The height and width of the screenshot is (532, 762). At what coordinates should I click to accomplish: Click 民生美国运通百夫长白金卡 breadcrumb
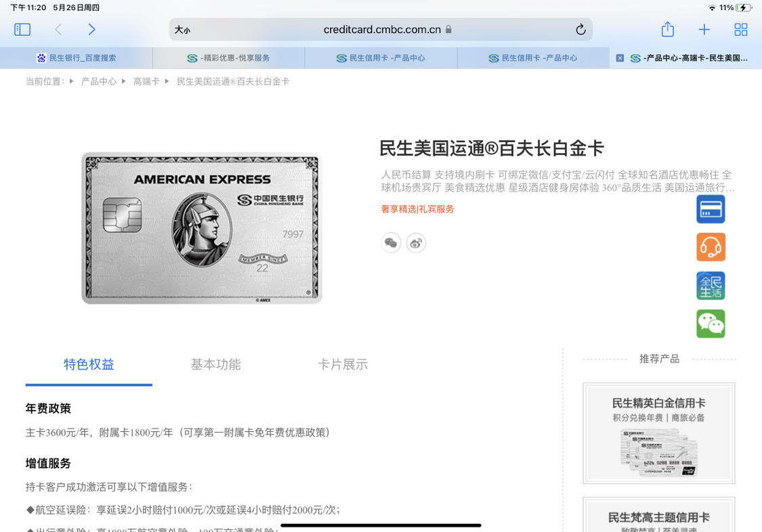[x=233, y=81]
